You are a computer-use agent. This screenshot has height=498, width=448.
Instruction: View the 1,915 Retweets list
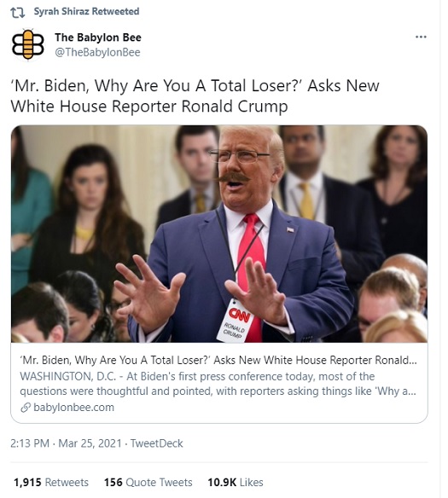click(x=51, y=483)
